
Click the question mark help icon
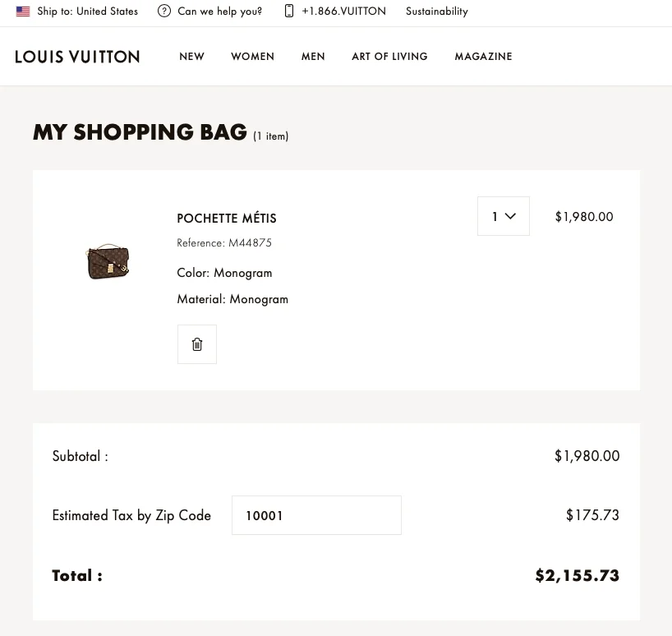[x=163, y=12]
